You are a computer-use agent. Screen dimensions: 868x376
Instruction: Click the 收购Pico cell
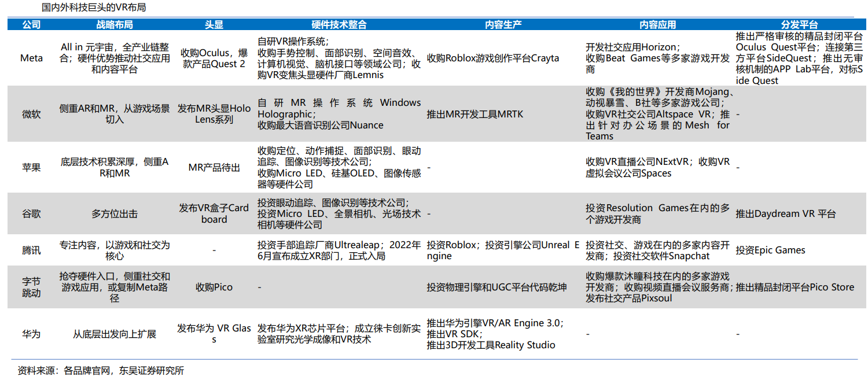214,287
